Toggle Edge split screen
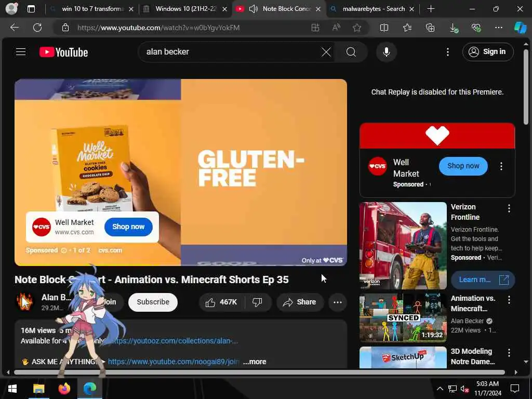The image size is (532, 399). click(x=384, y=28)
